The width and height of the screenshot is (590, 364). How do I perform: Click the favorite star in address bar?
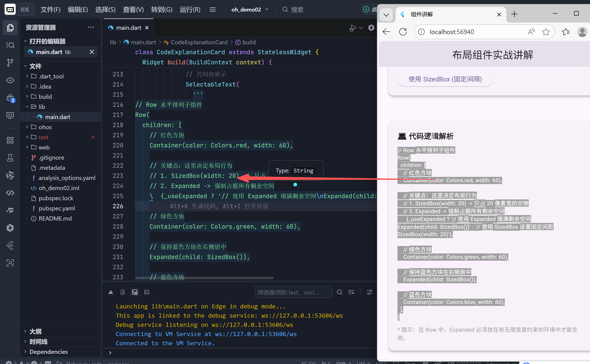click(x=546, y=32)
